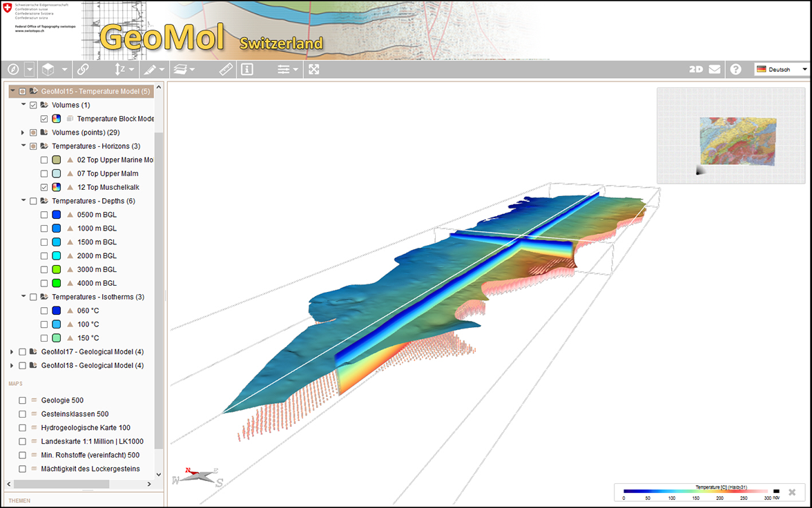812x508 pixels.
Task: Click the compass navigation icon
Action: point(12,69)
